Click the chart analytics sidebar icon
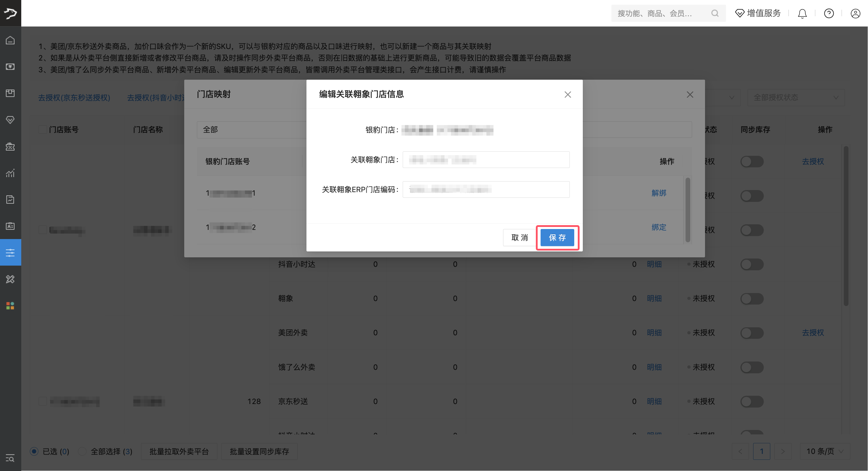Image resolution: width=868 pixels, height=471 pixels. click(x=10, y=173)
